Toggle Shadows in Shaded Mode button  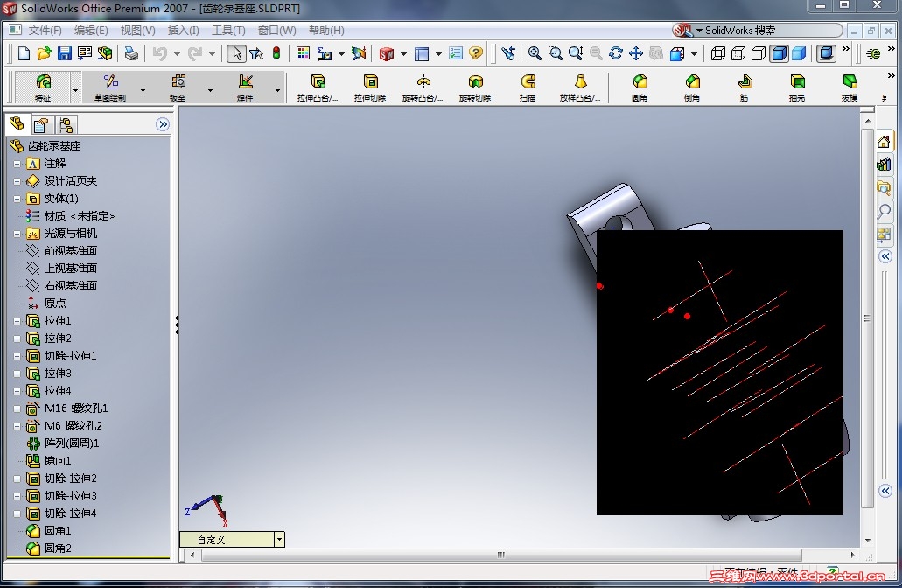coord(826,53)
